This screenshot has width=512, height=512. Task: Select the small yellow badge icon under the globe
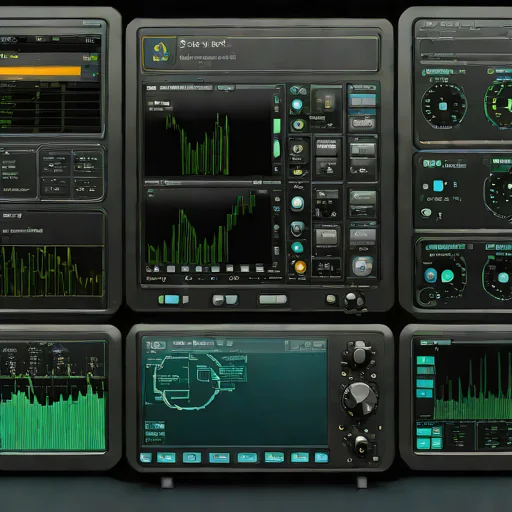(x=297, y=172)
